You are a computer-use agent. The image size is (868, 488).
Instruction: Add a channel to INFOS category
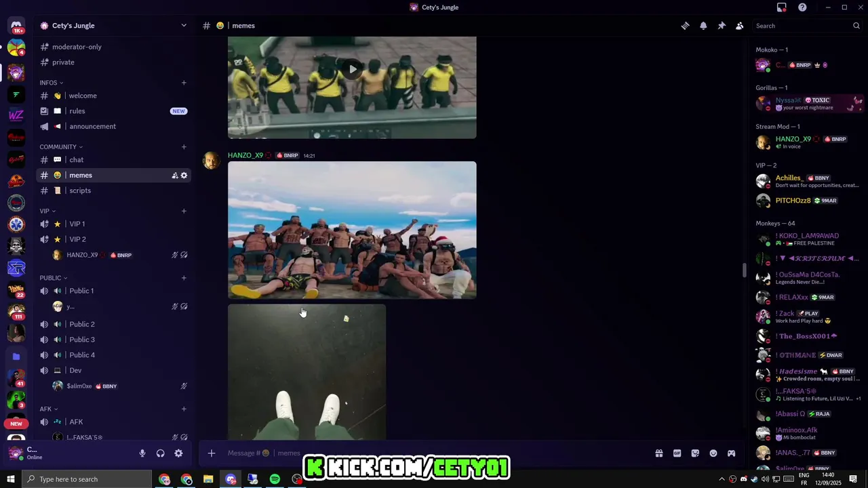[x=184, y=83]
